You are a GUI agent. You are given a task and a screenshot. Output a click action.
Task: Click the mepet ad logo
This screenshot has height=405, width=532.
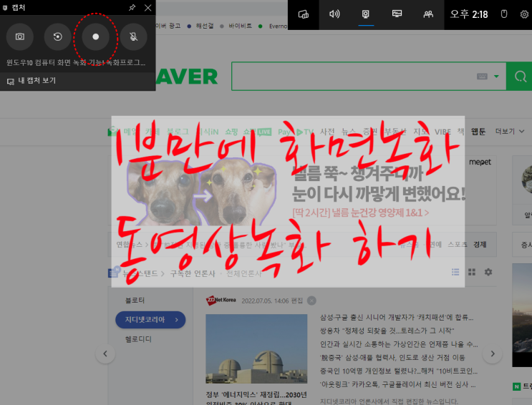coord(480,162)
